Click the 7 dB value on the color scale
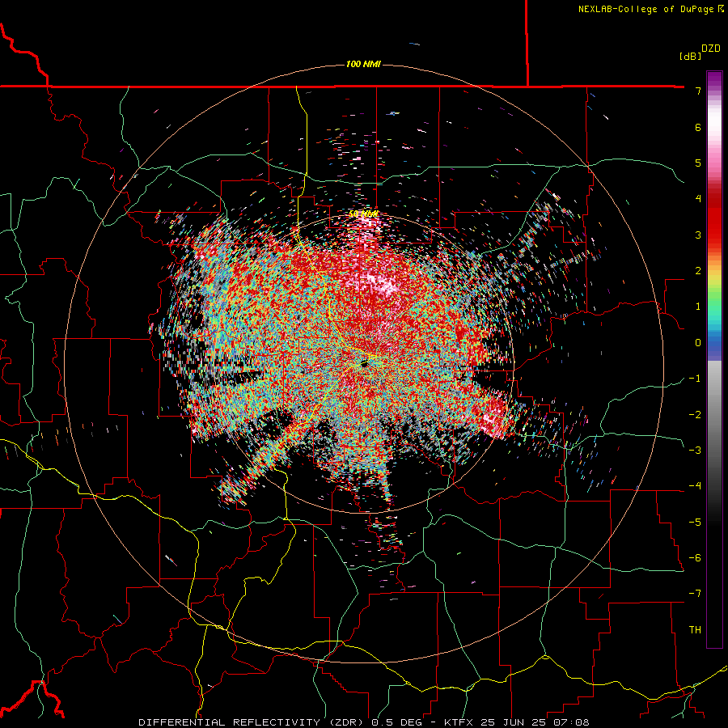Image resolution: width=728 pixels, height=728 pixels. click(698, 91)
